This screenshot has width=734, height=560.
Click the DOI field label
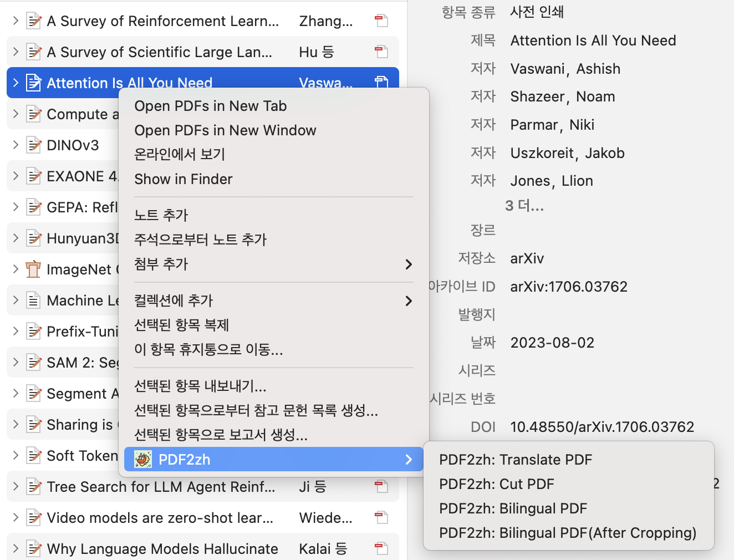point(482,427)
